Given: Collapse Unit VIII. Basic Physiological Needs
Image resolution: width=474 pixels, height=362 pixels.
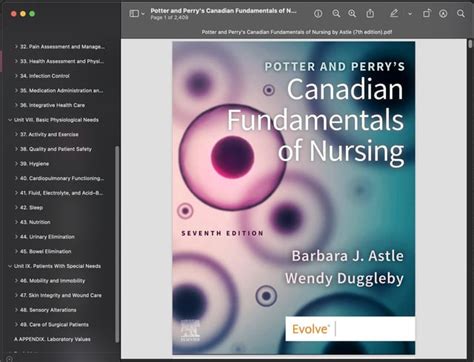Looking at the screenshot, I should 10,120.
